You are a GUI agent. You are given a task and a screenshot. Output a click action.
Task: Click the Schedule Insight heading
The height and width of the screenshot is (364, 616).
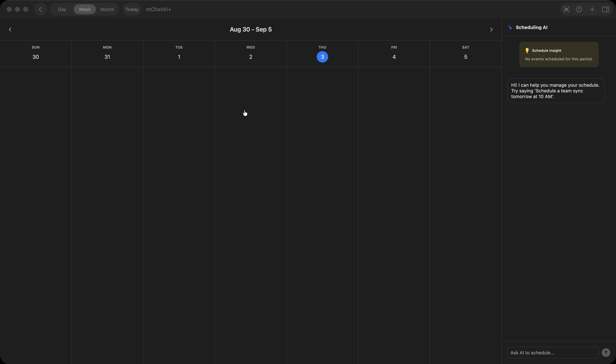click(x=547, y=50)
